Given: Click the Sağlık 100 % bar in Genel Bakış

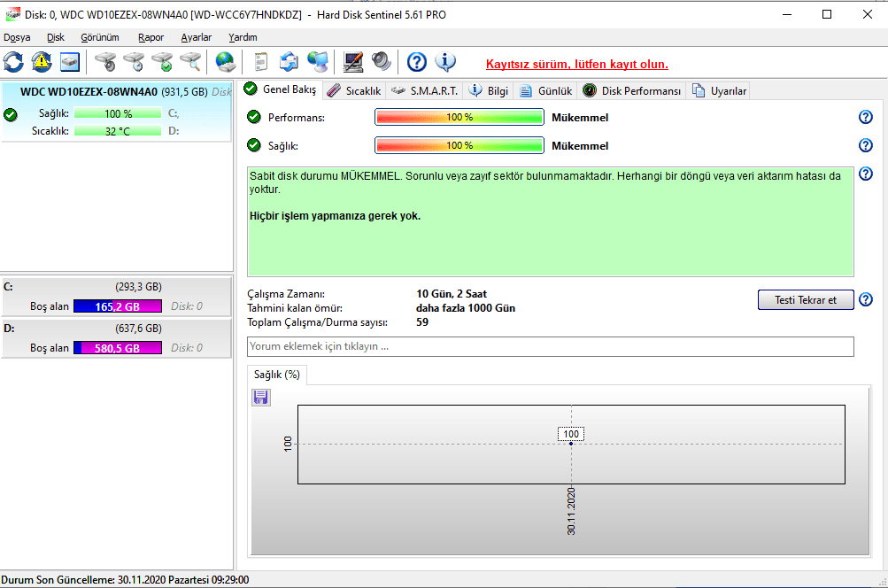Looking at the screenshot, I should tap(459, 145).
